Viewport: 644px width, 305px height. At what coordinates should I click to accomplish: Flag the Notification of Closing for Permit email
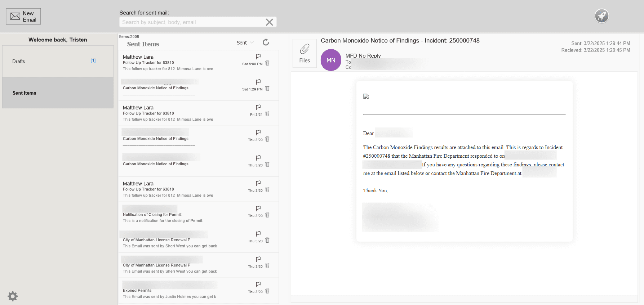point(258,208)
